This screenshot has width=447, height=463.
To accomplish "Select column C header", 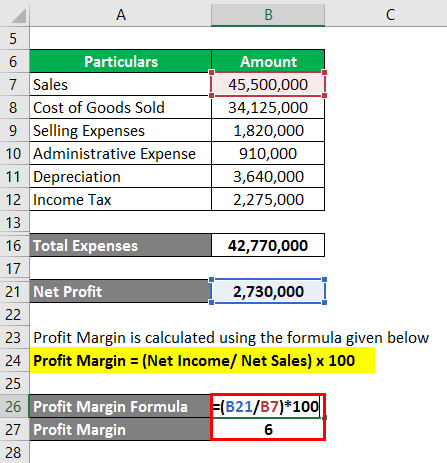I will pyautogui.click(x=390, y=15).
